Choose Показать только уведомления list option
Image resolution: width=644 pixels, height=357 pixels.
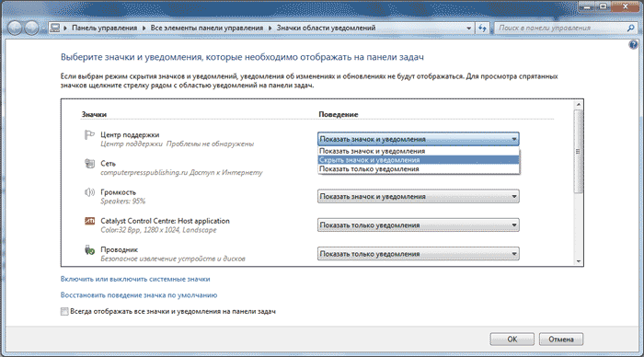click(419, 169)
